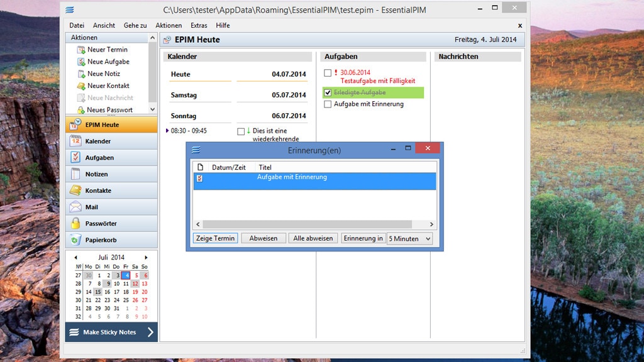Click the Kontakte book icon in sidebar
Screen dimensions: 644x362
click(75, 190)
